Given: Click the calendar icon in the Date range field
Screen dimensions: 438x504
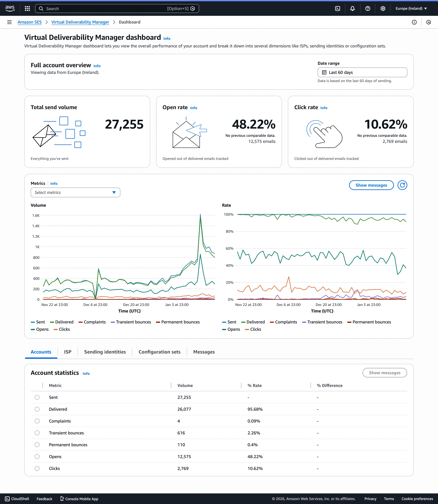Looking at the screenshot, I should click(x=324, y=72).
